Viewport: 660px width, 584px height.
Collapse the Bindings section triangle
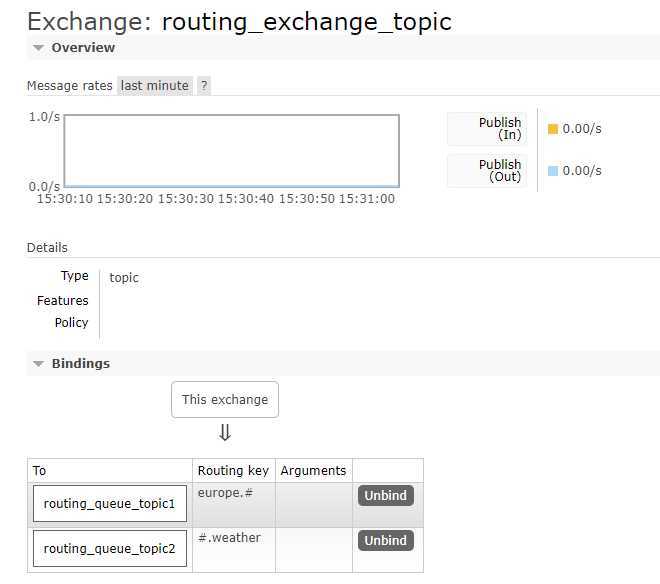38,364
